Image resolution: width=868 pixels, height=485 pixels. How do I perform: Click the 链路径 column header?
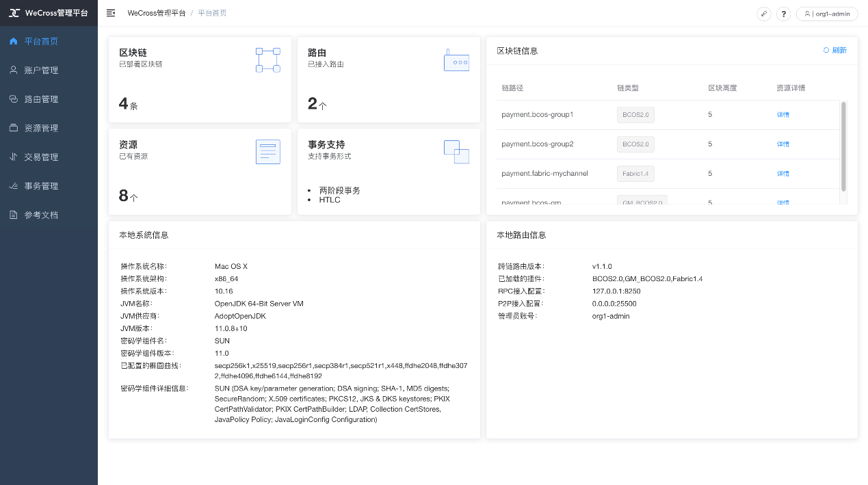click(512, 88)
